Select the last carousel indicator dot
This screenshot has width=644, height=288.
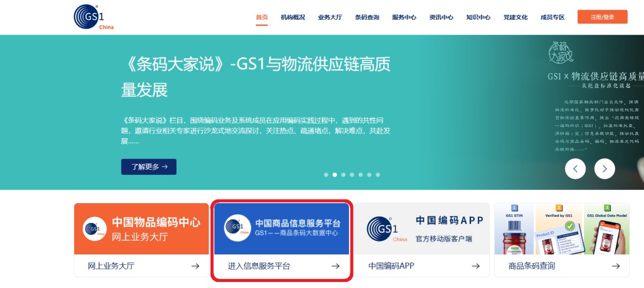coord(378,175)
